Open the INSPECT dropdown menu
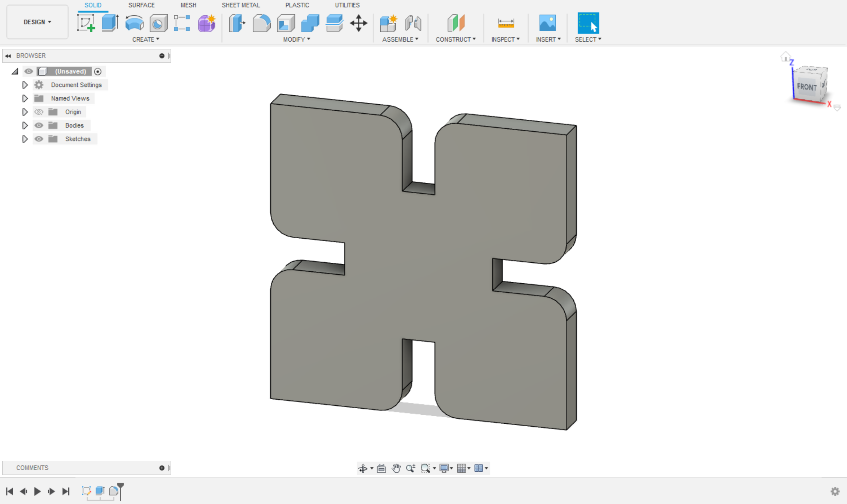This screenshot has height=504, width=847. (x=506, y=39)
